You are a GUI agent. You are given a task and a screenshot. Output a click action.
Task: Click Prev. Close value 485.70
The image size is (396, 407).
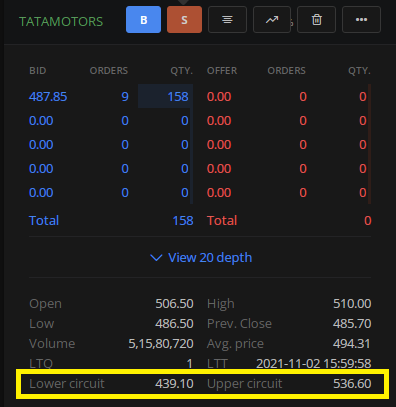352,324
